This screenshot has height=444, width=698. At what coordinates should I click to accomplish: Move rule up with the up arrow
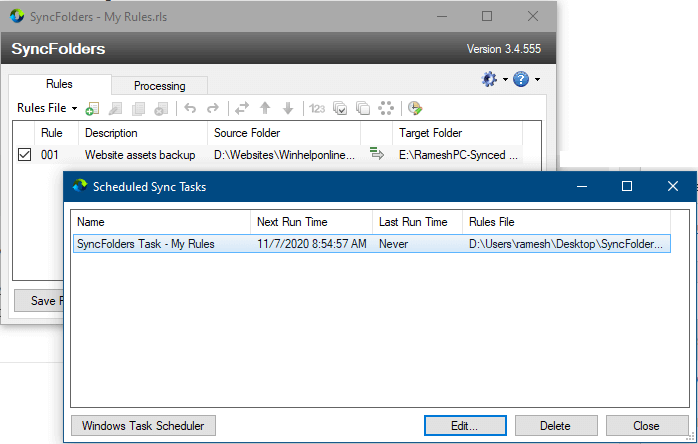coord(265,108)
